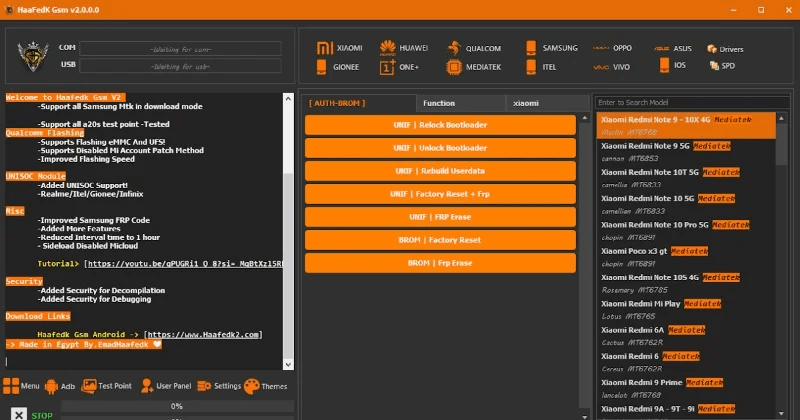Select the OnePlus brand icon
The height and width of the screenshot is (420, 800).
pos(386,67)
